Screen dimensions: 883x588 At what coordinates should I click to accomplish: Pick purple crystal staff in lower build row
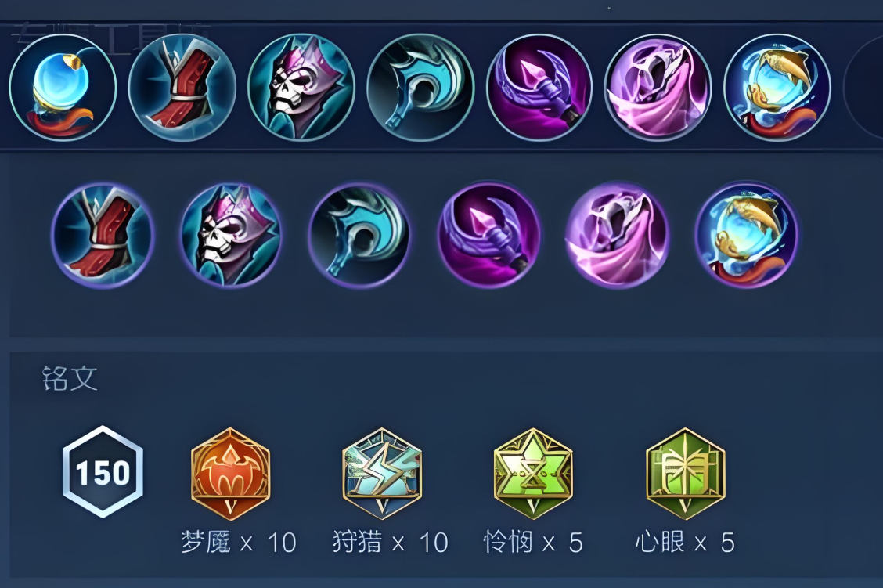(x=488, y=234)
